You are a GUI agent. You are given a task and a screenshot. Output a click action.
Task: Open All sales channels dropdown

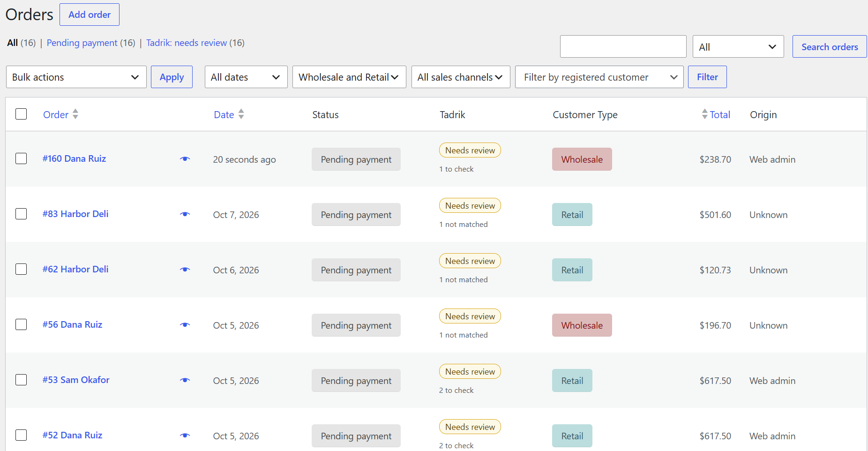pos(461,77)
